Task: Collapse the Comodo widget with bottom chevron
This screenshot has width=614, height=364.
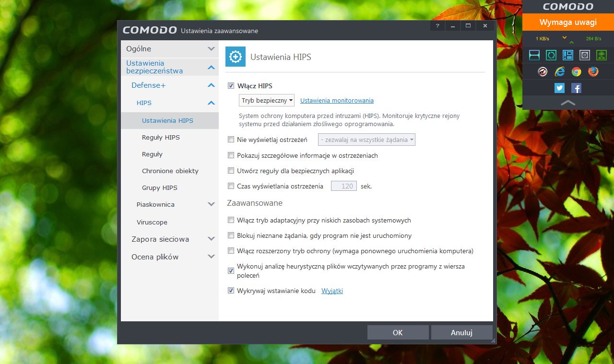Action: pyautogui.click(x=568, y=102)
